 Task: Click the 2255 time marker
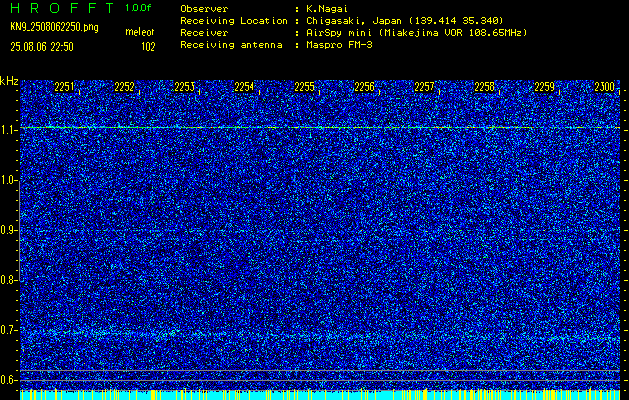coord(304,87)
